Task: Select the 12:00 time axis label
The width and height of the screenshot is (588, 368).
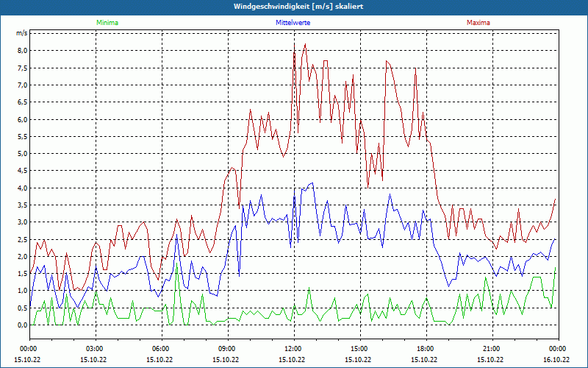Action: pyautogui.click(x=293, y=349)
